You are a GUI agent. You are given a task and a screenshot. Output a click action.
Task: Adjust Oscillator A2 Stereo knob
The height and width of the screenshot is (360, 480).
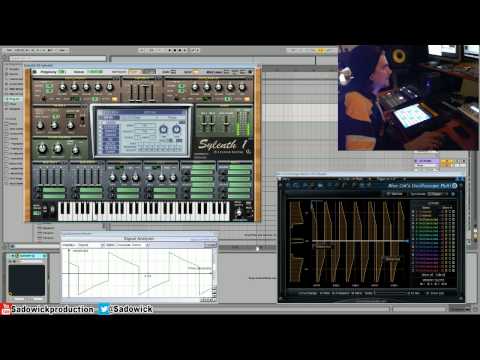tap(230, 88)
